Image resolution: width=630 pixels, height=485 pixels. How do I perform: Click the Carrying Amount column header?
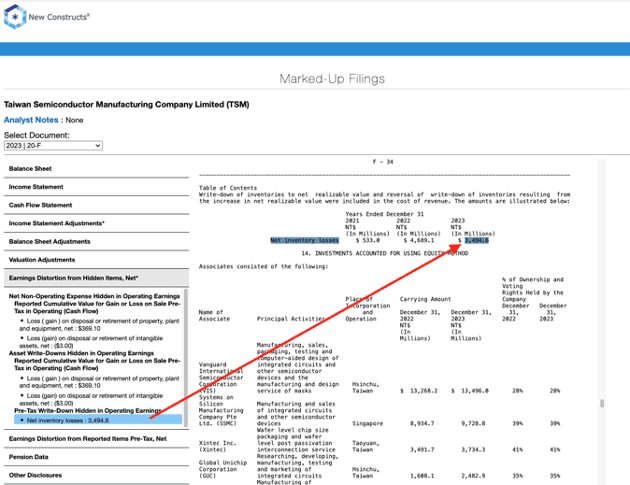425,299
